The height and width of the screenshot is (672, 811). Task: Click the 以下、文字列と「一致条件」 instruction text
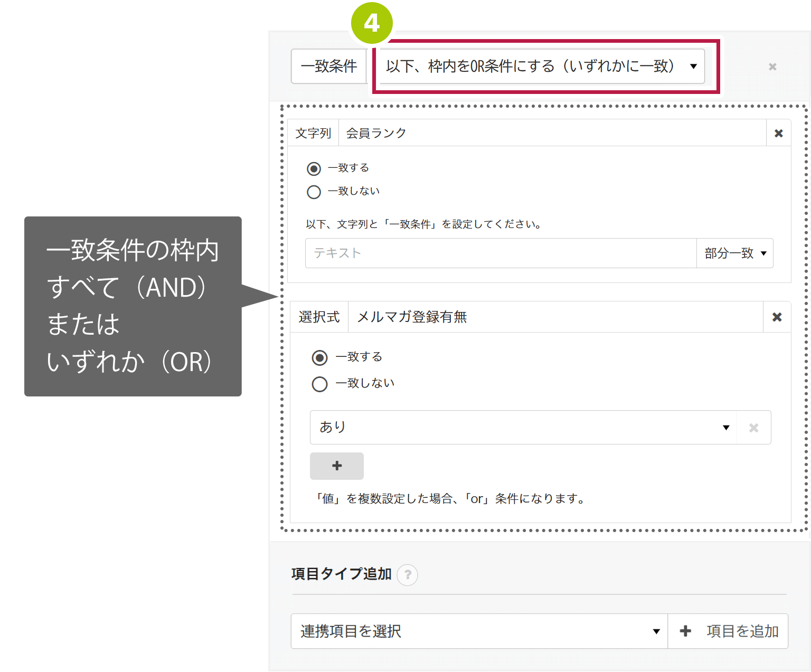coord(424,224)
